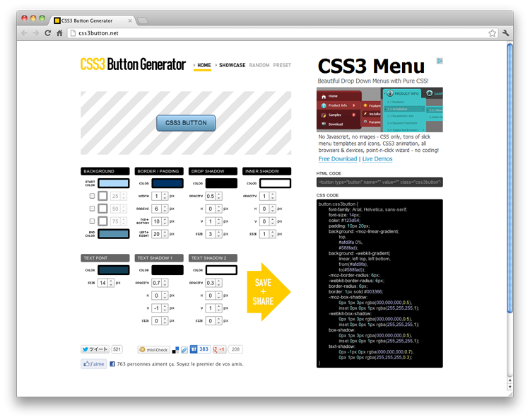The width and height of the screenshot is (530, 420).
Task: Pick the text shadow 1 color swatch
Action: (x=167, y=270)
